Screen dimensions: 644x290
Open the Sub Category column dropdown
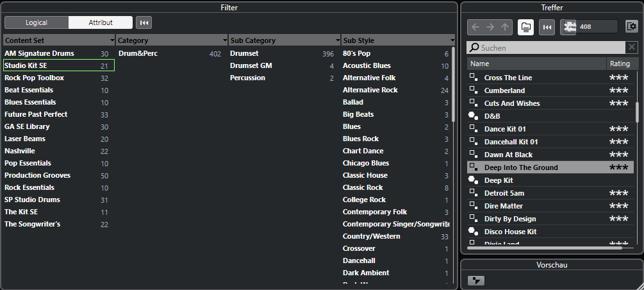pos(338,40)
